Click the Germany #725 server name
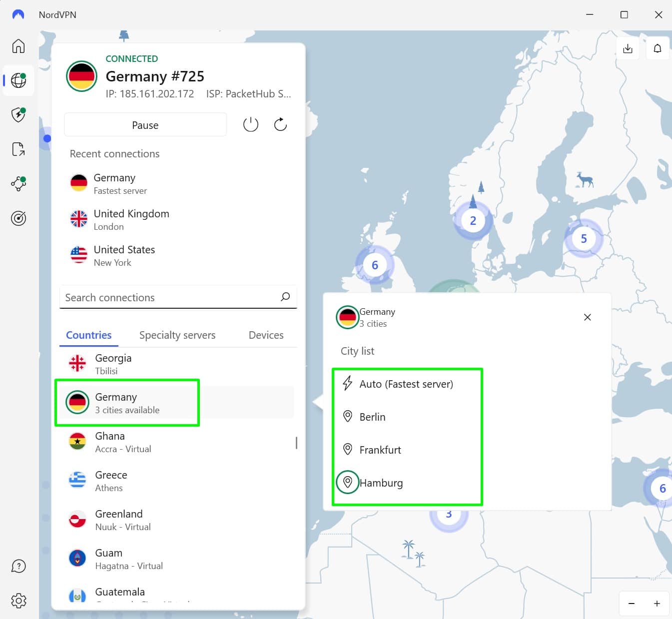 coord(155,76)
